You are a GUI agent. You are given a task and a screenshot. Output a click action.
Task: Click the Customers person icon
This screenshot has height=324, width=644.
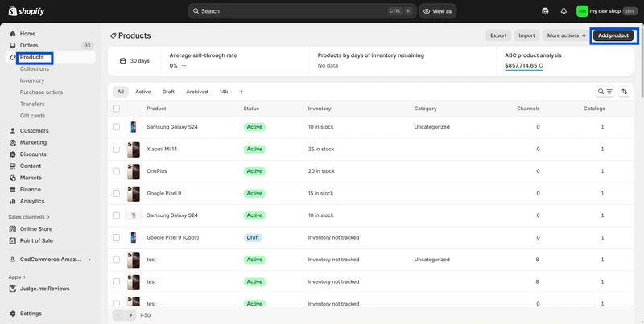point(13,131)
